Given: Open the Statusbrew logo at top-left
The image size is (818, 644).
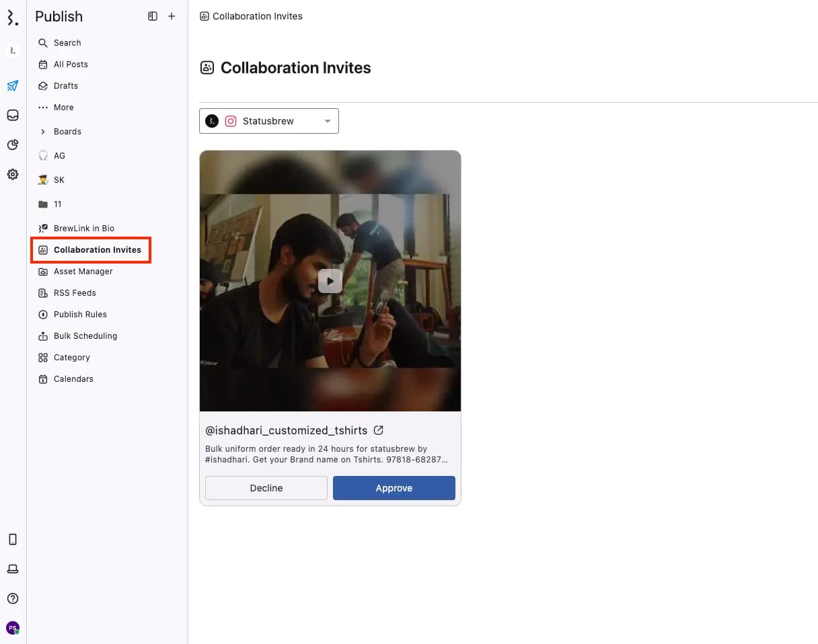Looking at the screenshot, I should [x=12, y=17].
